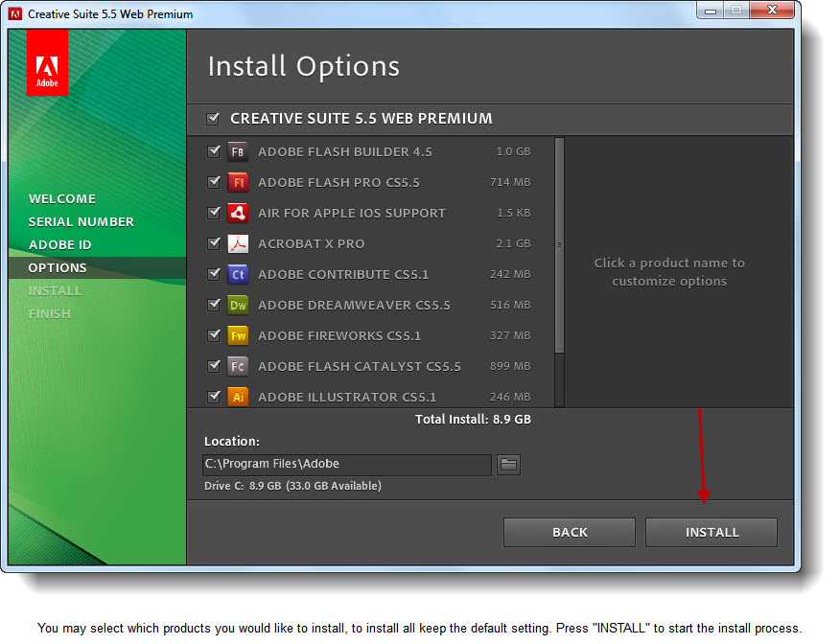The height and width of the screenshot is (644, 840).
Task: Click the Adobe Flash Builder 4.5 icon
Action: click(238, 151)
